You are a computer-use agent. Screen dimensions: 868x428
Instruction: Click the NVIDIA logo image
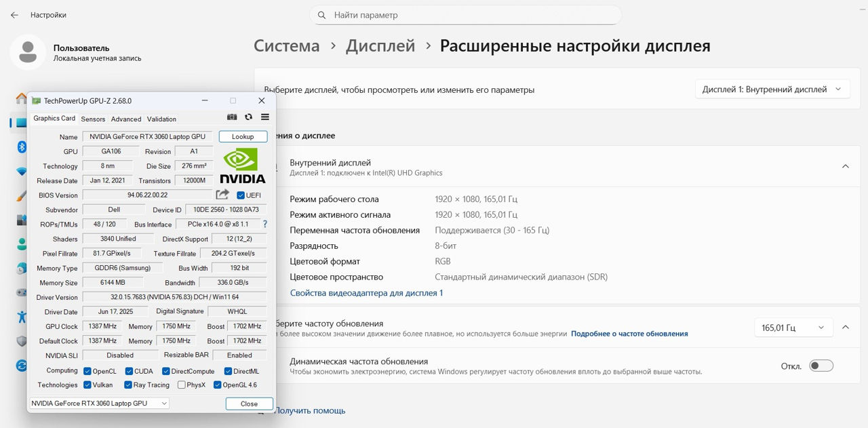[243, 166]
